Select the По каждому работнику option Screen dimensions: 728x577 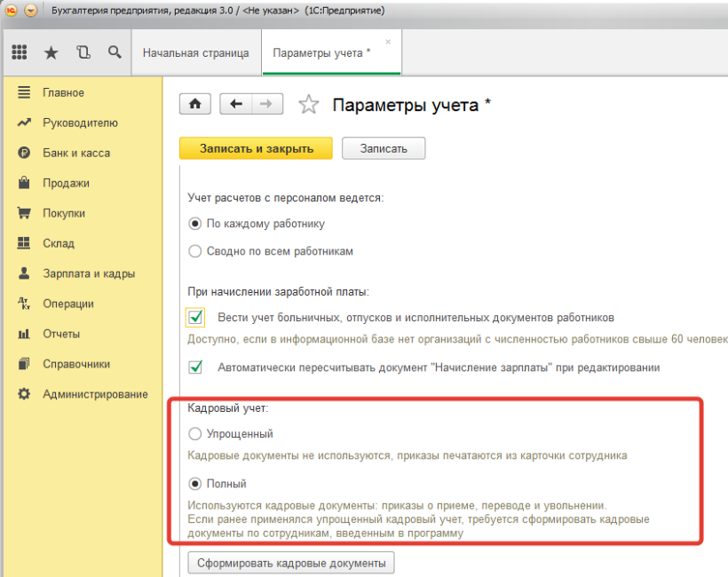196,224
